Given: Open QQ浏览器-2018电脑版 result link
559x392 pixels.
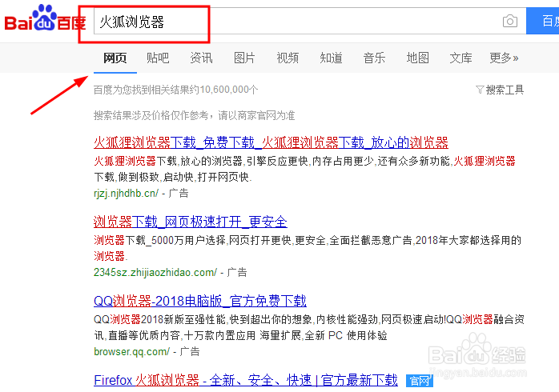Looking at the screenshot, I should point(200,301).
